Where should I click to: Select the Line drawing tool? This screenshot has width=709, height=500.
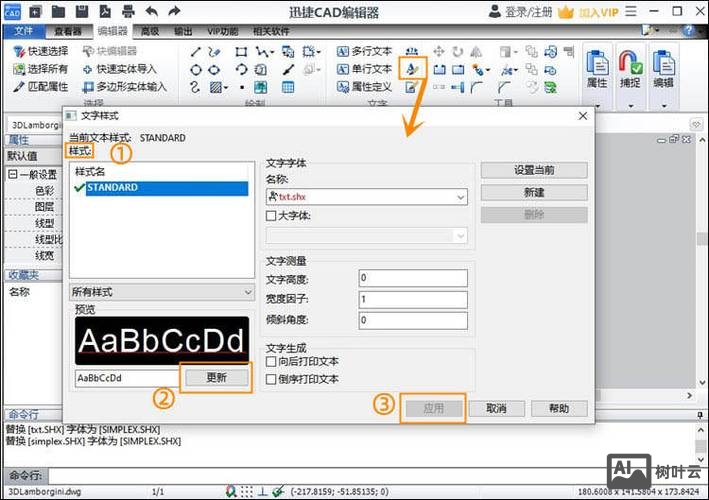coord(195,52)
